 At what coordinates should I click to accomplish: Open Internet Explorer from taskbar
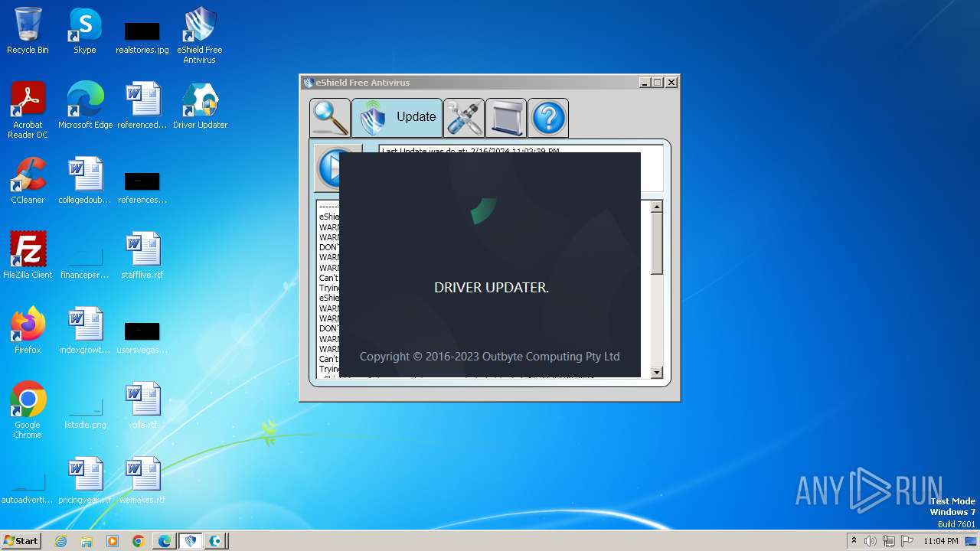[61, 541]
